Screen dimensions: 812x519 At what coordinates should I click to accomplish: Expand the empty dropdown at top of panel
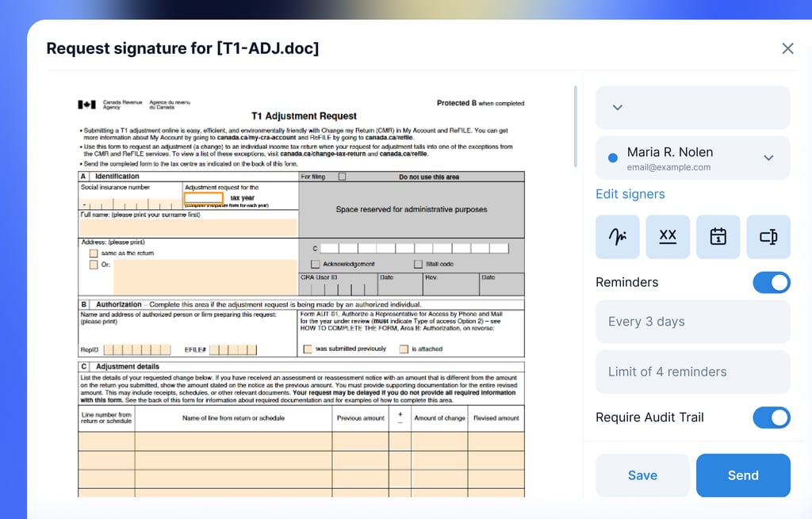click(x=692, y=108)
